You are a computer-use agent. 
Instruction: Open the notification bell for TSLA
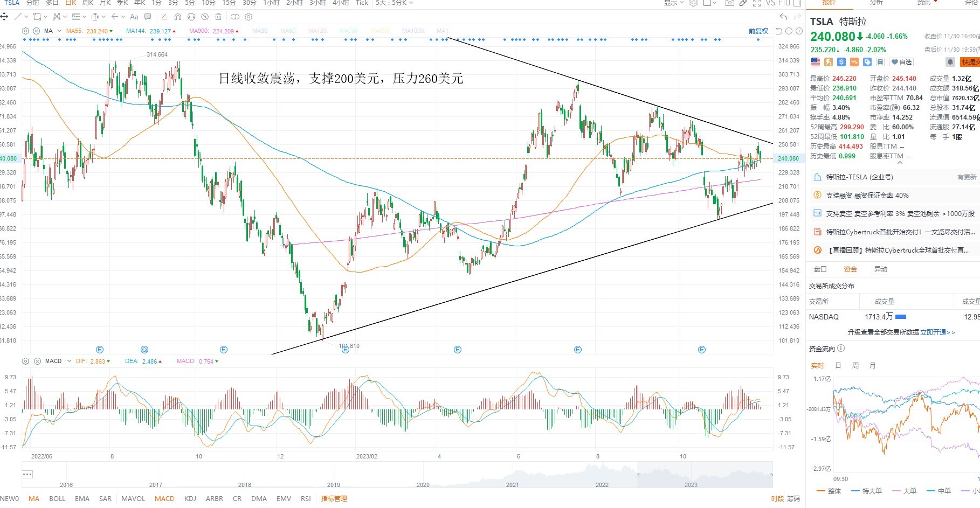click(x=950, y=62)
